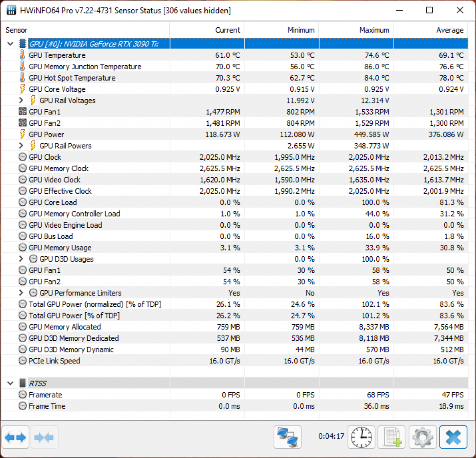Expand GPU Rail Voltages group

click(21, 100)
